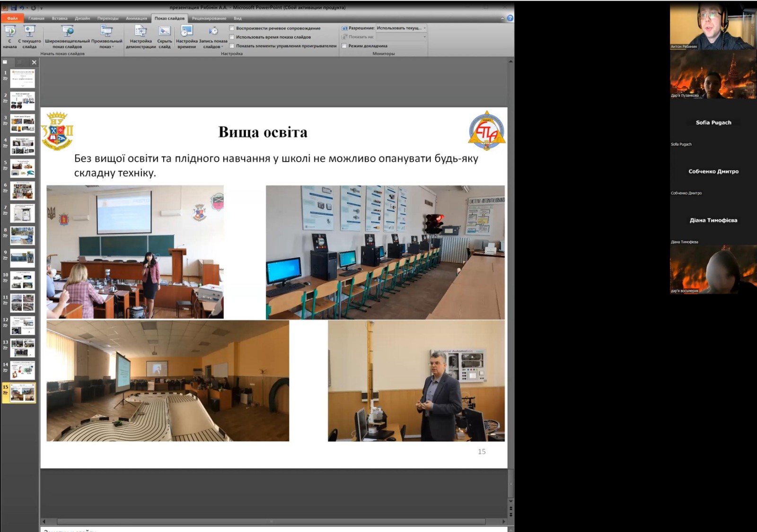Enable 'Режим докладчика' presenter view checkbox
Image resolution: width=757 pixels, height=532 pixels.
coord(344,46)
